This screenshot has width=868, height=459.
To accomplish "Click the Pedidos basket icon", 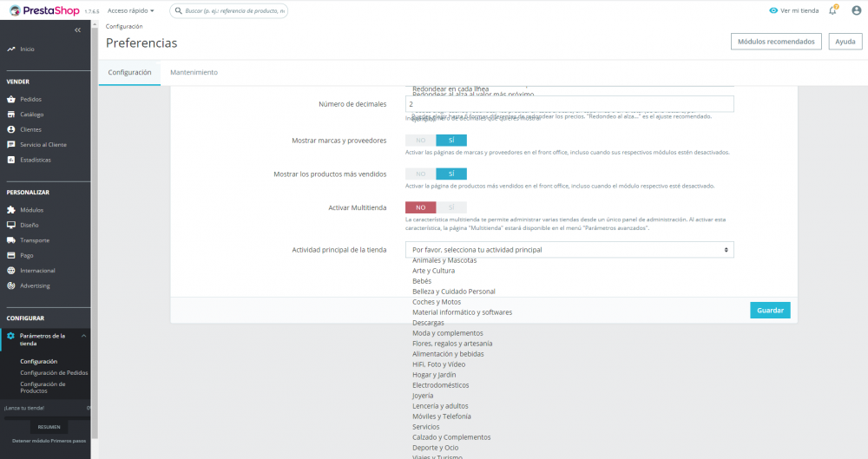I will (11, 99).
